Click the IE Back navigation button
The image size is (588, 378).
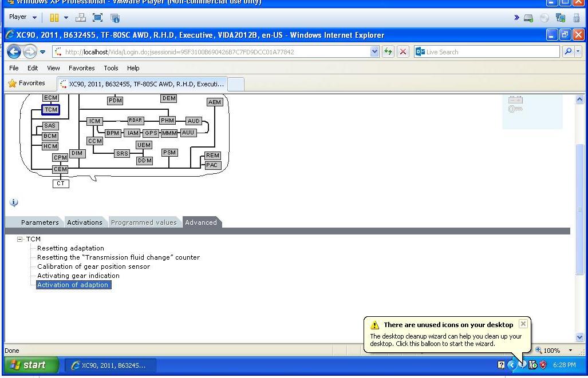pos(14,52)
